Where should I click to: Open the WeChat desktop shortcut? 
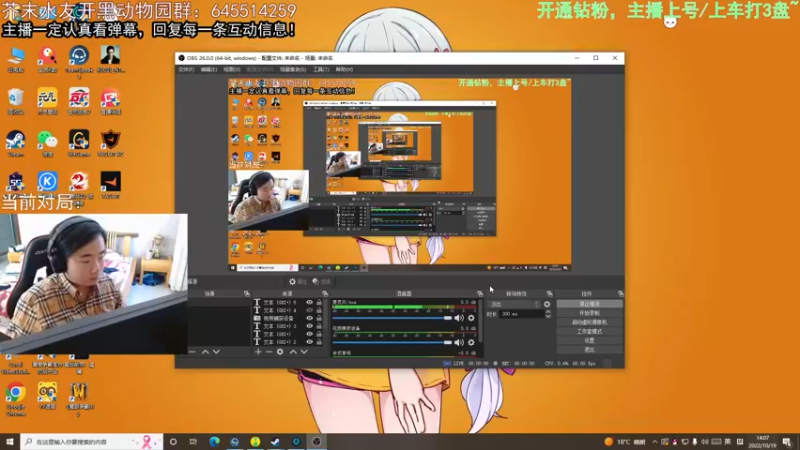point(47,143)
